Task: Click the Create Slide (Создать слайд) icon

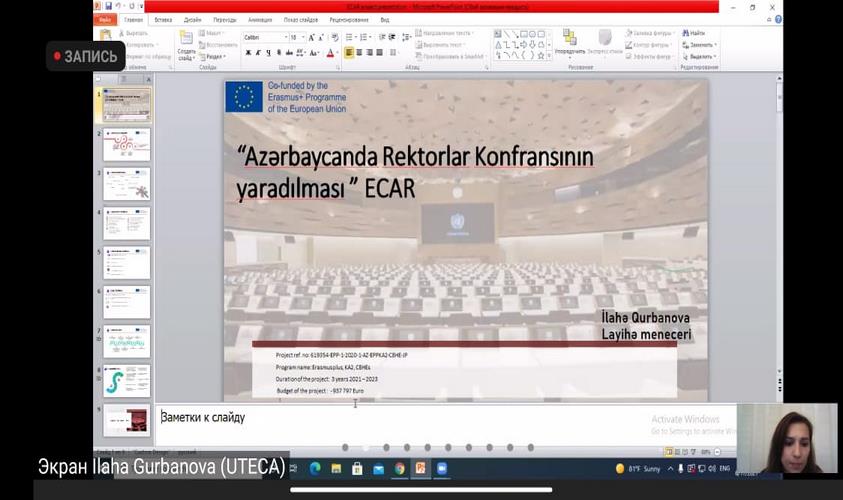Action: tap(186, 42)
